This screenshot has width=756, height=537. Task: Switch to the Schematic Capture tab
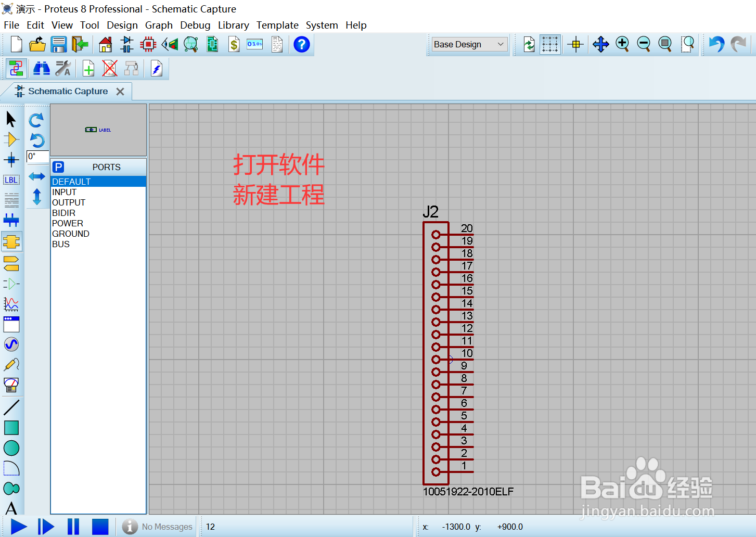[68, 91]
